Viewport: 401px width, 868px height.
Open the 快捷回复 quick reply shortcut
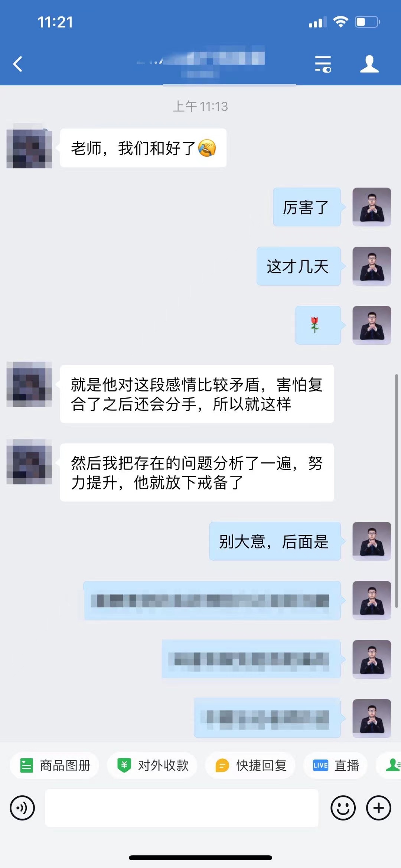250,765
